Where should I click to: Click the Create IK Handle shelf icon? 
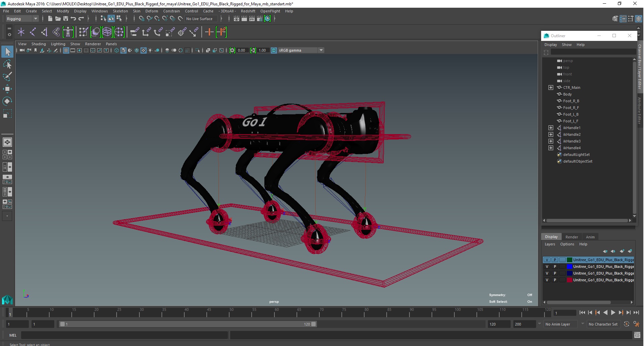click(x=45, y=32)
